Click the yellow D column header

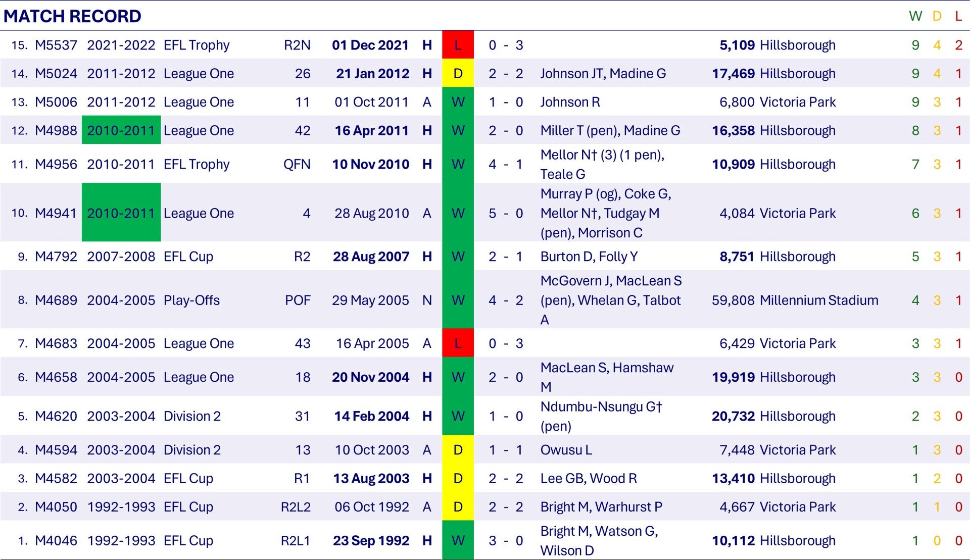[937, 16]
